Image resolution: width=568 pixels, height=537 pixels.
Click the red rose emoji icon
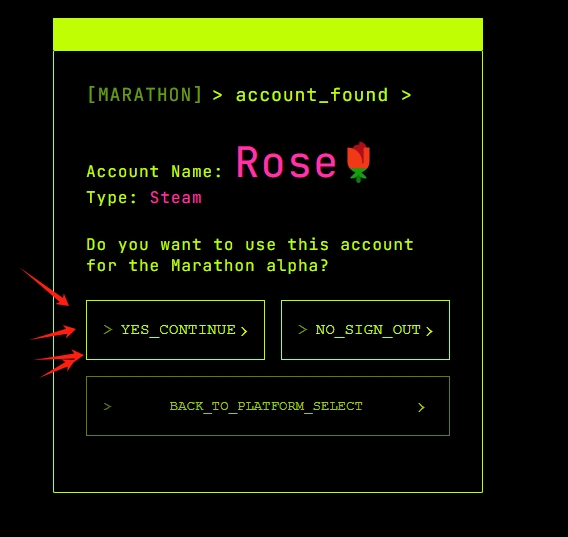pos(358,162)
